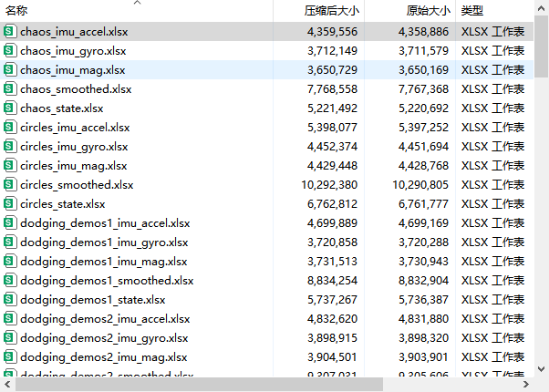This screenshot has height=392, width=549.
Task: Click the horizontal scrollbar right arrow
Action: pos(526,385)
